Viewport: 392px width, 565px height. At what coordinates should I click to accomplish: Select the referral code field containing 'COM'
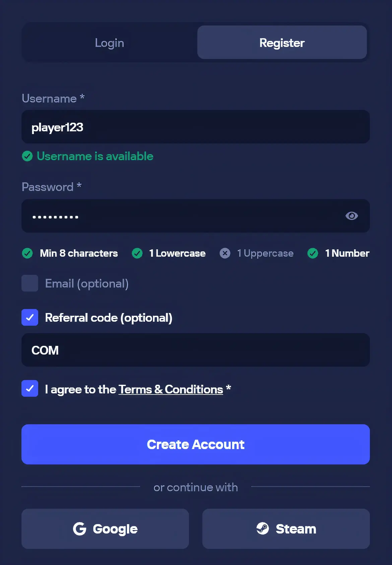195,350
